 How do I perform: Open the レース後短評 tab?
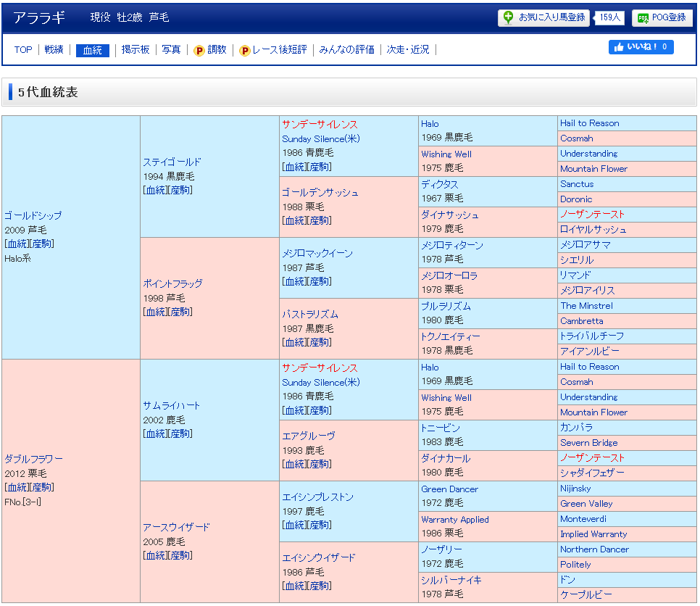coord(280,49)
